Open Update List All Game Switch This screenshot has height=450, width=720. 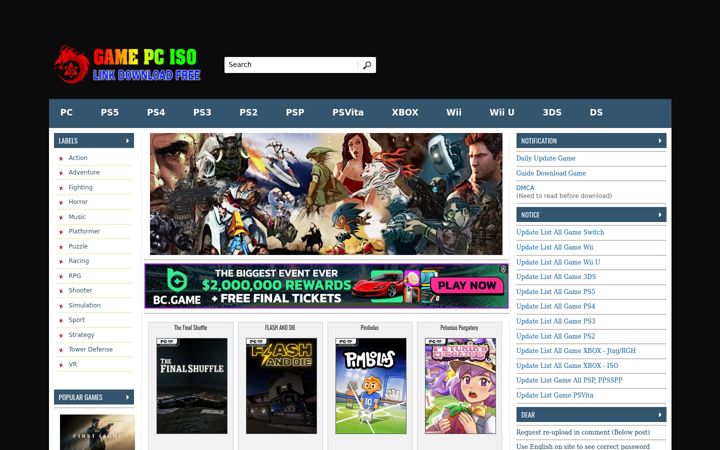click(x=560, y=232)
